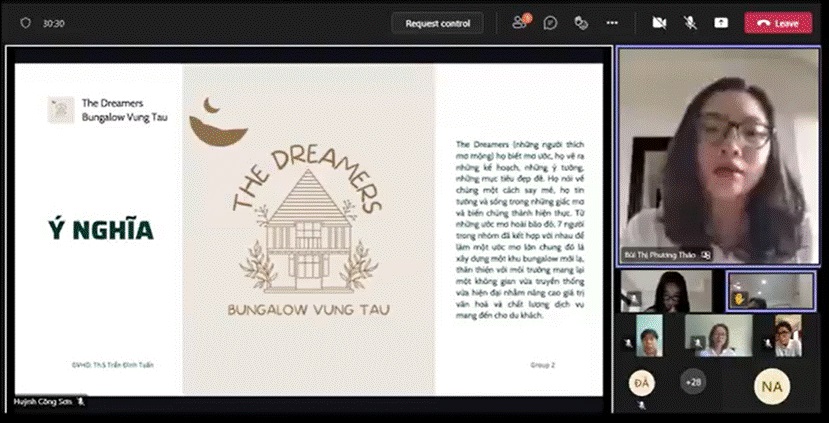Expand the +28 more participants
829x423 pixels.
pos(692,382)
